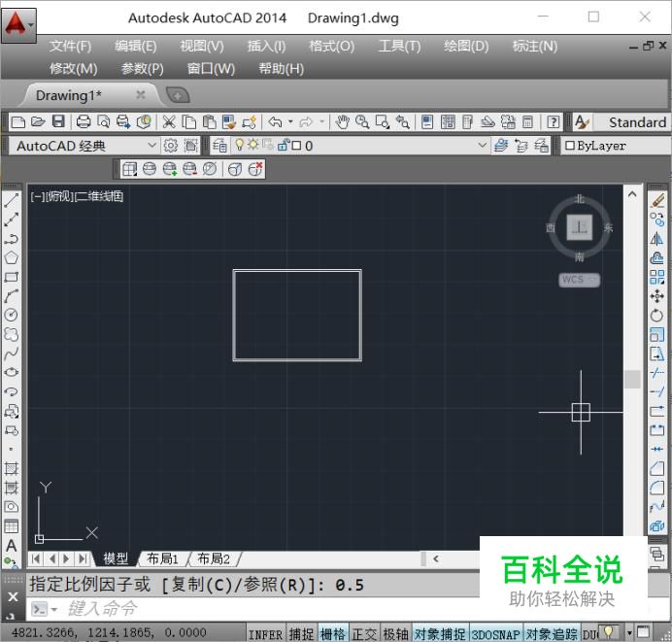The width and height of the screenshot is (672, 642).
Task: Select the Table tool in draw toolbar
Action: (x=11, y=525)
